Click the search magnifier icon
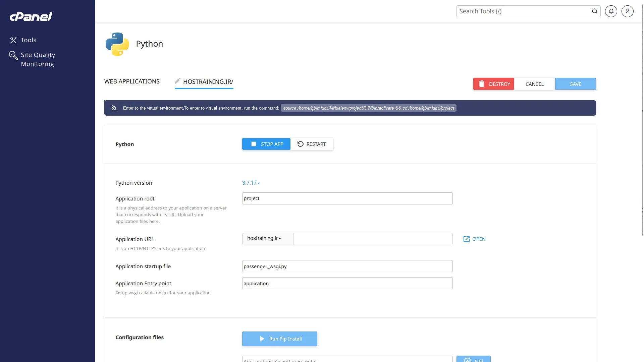Viewport: 644px width, 362px height. (594, 11)
